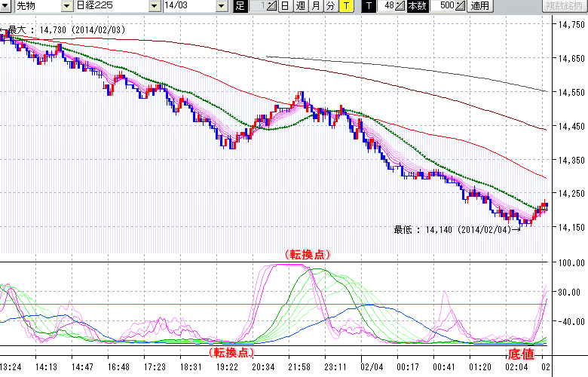Select the minute (分) timeframe button
The image size is (588, 377).
coord(330,6)
